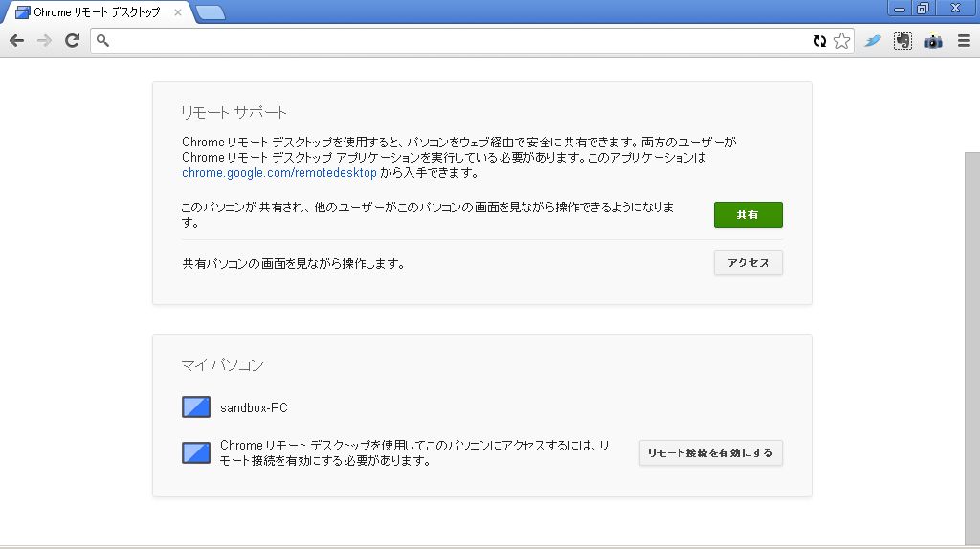Open the Evernote elephant clipper extension
Viewport: 980px width, 549px height.
click(902, 41)
